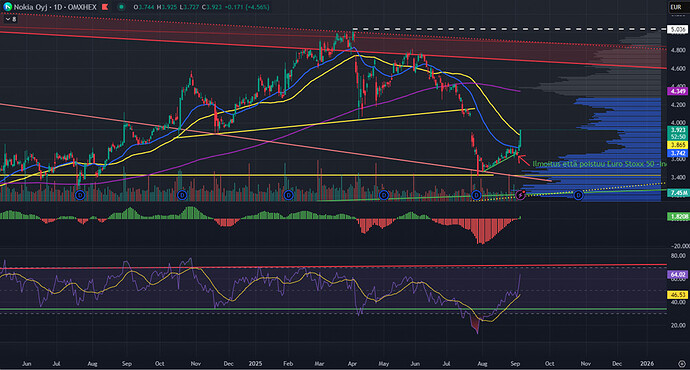Click the purple 4.349 moving average label
The width and height of the screenshot is (690, 370).
coord(677,92)
